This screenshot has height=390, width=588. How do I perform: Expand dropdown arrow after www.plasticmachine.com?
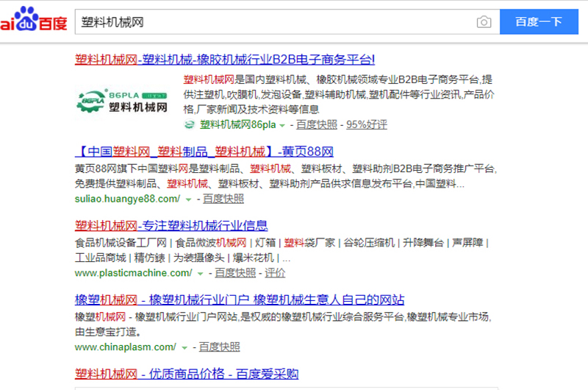click(201, 273)
